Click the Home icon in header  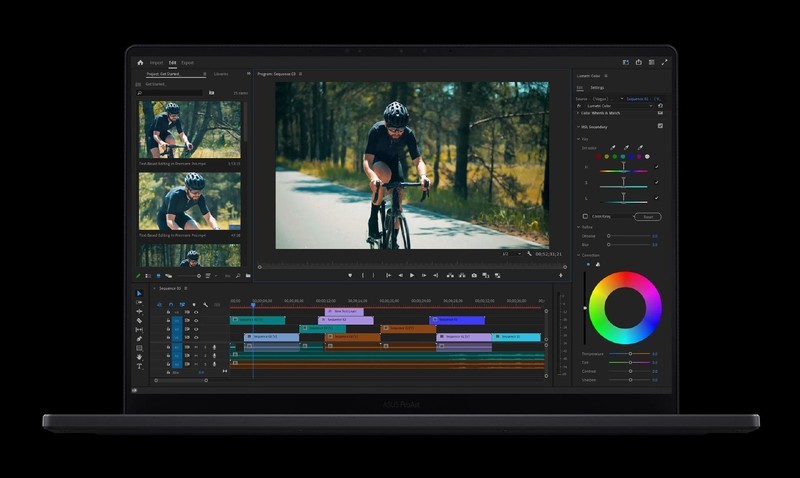pos(140,62)
